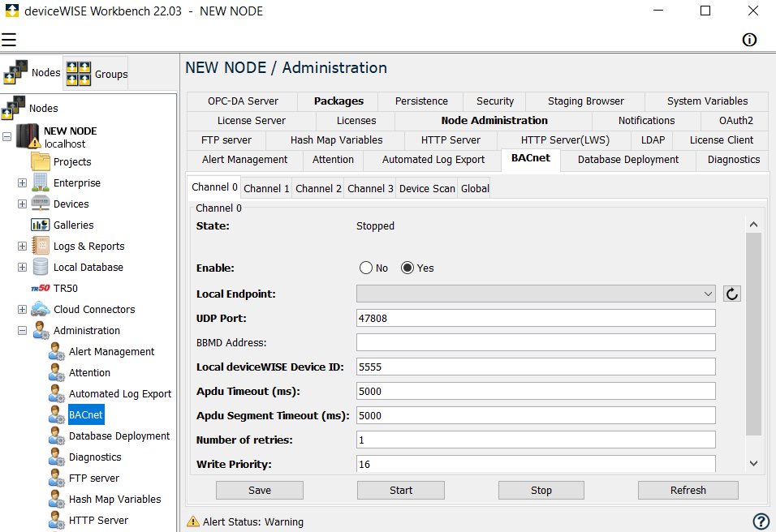This screenshot has width=776, height=532.
Task: Click the UDP Port input field
Action: (536, 318)
